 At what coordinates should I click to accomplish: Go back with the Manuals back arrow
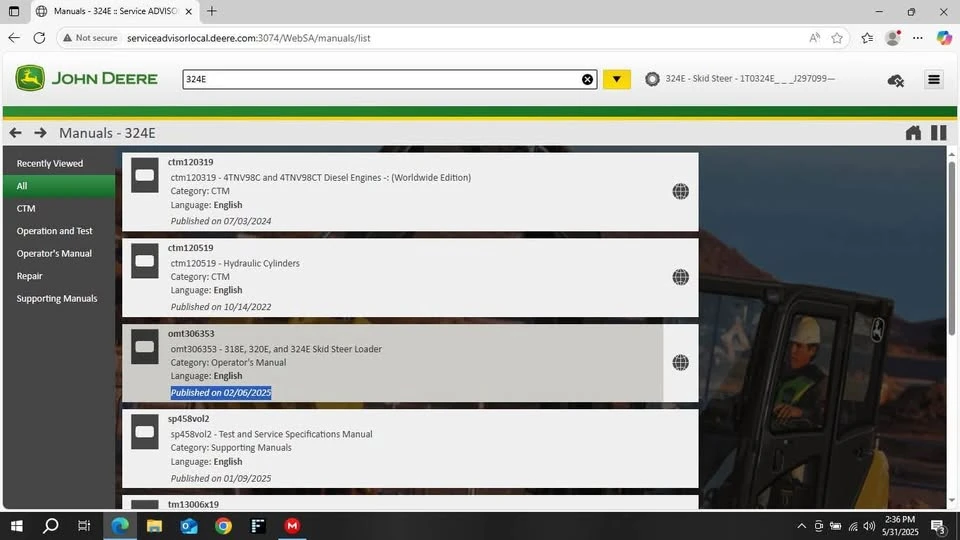pyautogui.click(x=15, y=133)
